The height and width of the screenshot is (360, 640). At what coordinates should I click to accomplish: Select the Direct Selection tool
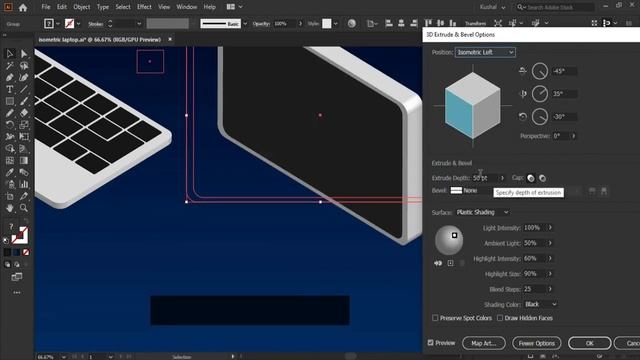coord(24,53)
